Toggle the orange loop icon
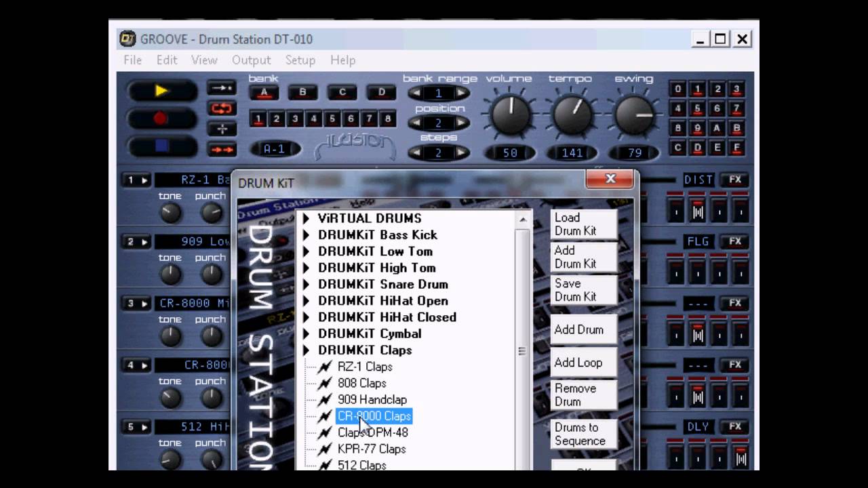Screen dimensions: 868x488 click(222, 108)
